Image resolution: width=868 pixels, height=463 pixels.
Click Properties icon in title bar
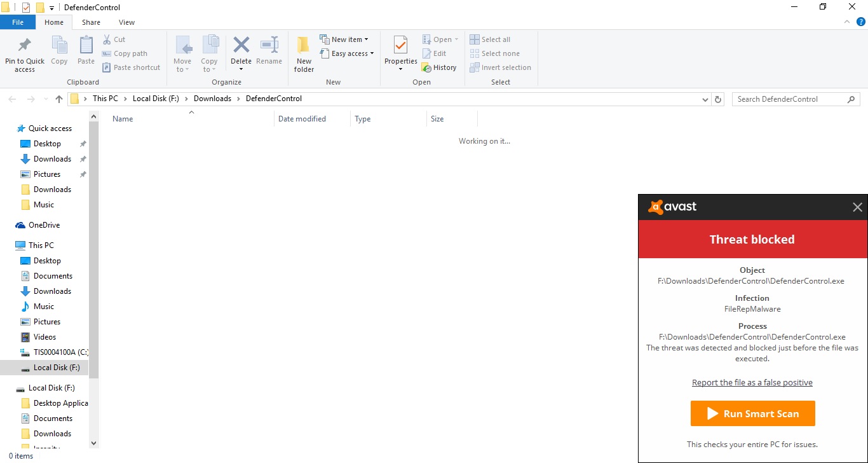pyautogui.click(x=26, y=8)
